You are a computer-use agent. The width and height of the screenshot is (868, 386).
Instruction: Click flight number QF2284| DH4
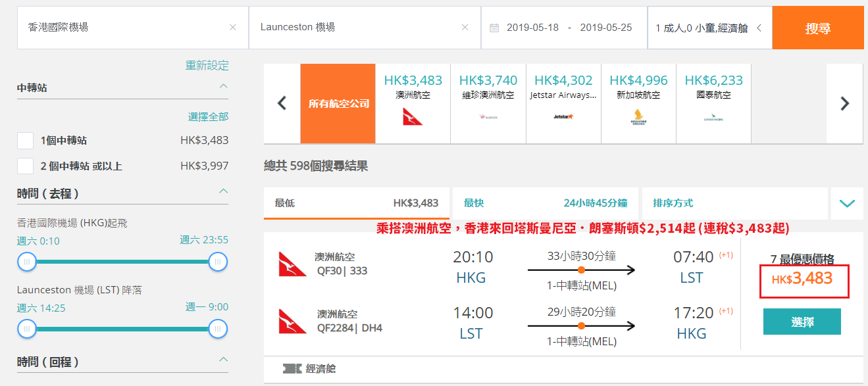click(x=350, y=327)
